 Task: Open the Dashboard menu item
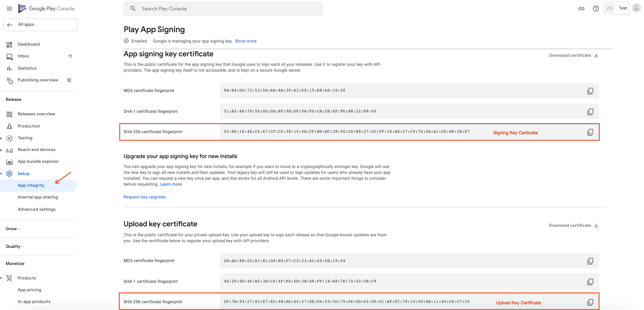28,44
